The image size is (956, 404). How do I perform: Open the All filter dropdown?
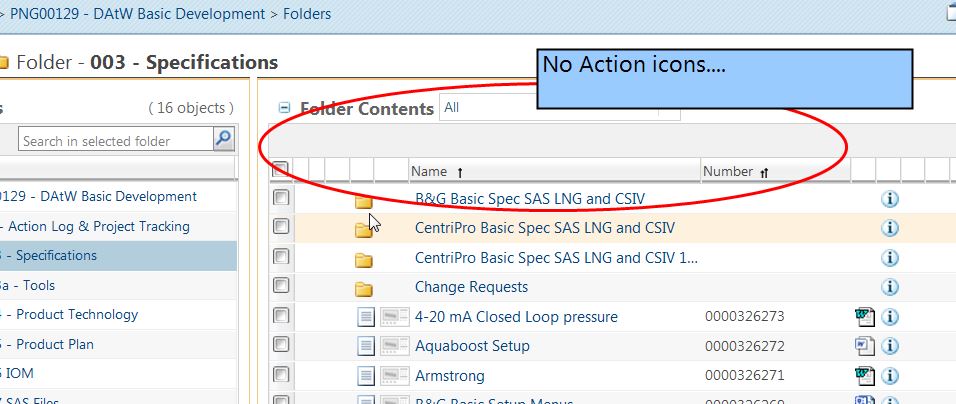559,107
